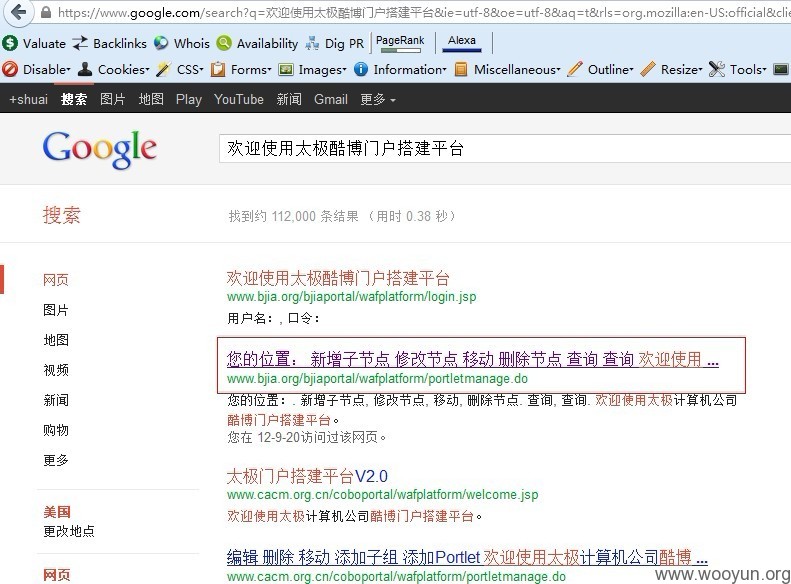Open the Images dropdown menu
Viewport: 791px width, 584px height.
click(322, 70)
